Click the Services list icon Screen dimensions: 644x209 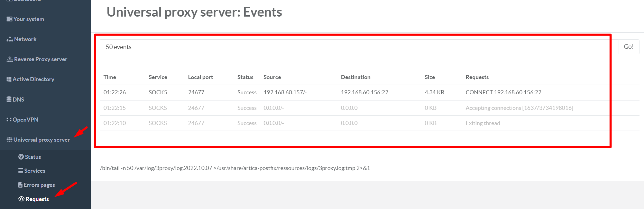click(21, 171)
